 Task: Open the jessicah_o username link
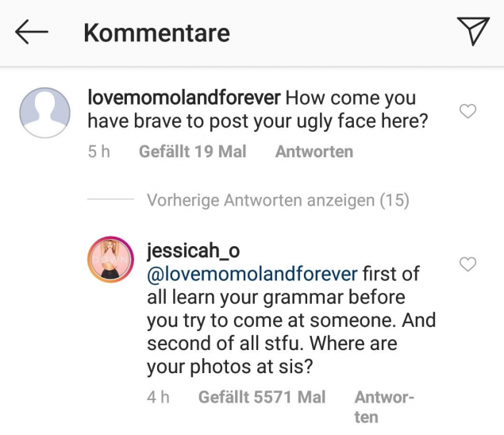[193, 251]
